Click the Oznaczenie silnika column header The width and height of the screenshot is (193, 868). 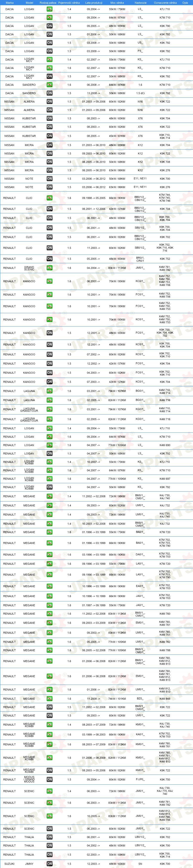pyautogui.click(x=165, y=3)
